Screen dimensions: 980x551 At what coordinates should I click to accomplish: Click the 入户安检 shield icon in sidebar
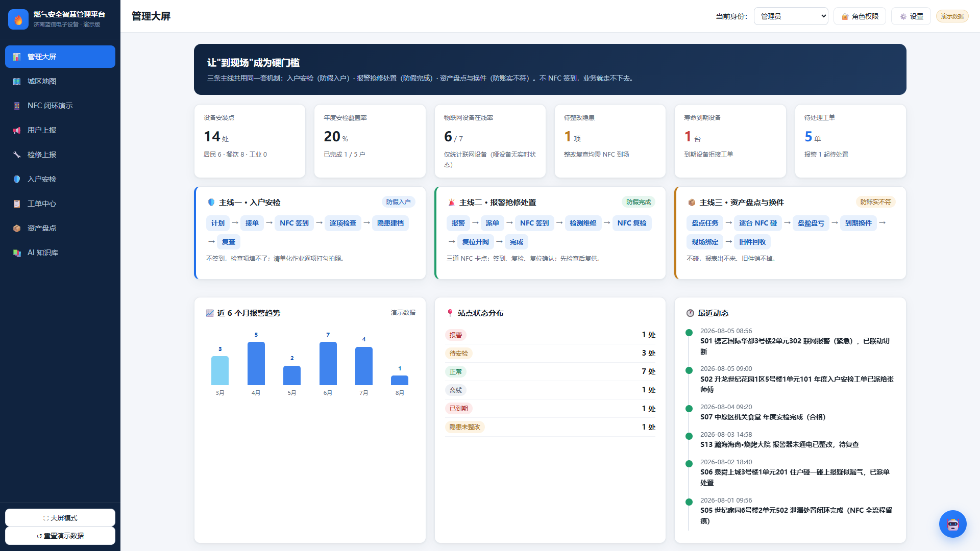(x=17, y=179)
